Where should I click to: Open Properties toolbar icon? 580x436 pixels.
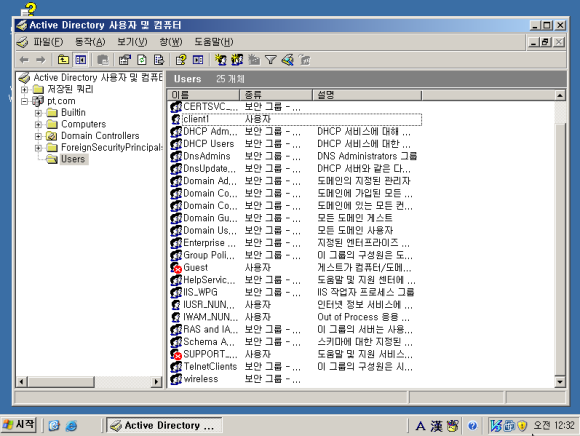tap(125, 60)
